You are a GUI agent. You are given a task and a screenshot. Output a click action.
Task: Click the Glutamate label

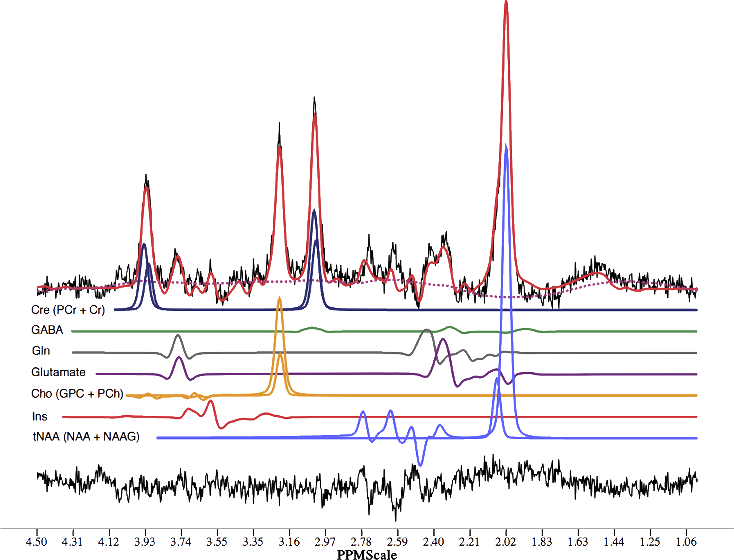point(58,372)
